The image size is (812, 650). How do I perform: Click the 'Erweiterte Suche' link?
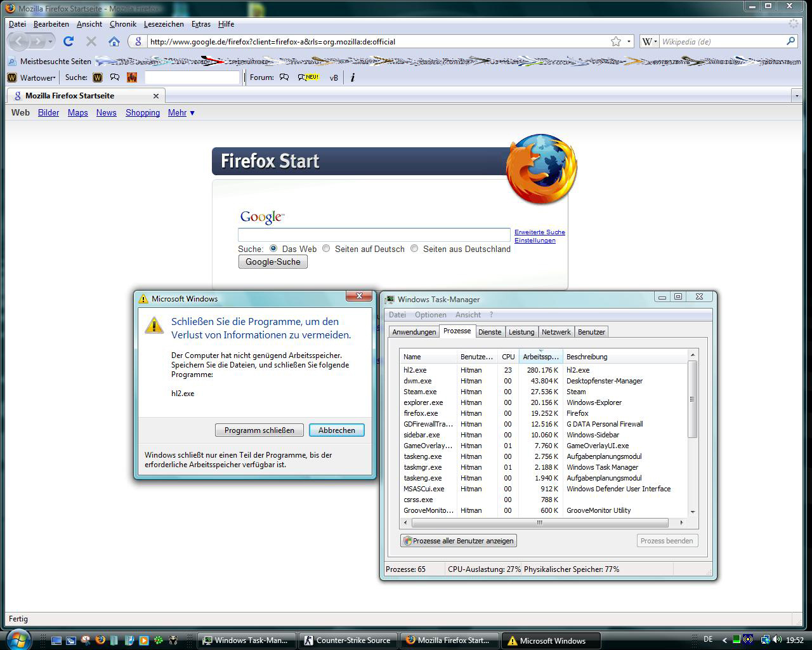tap(539, 232)
